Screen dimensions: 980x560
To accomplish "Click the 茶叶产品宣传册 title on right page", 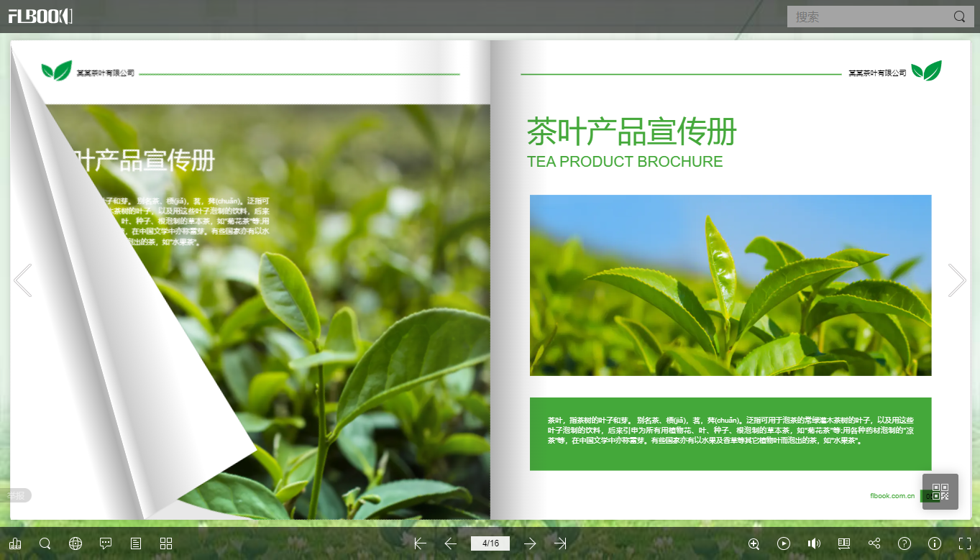I will coord(632,132).
